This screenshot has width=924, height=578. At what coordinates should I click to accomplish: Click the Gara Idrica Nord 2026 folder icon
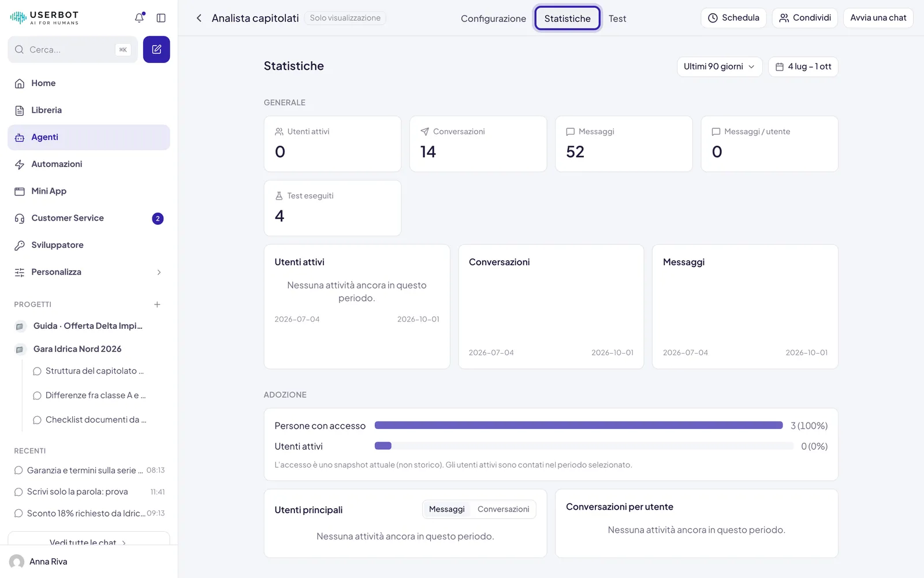point(20,349)
